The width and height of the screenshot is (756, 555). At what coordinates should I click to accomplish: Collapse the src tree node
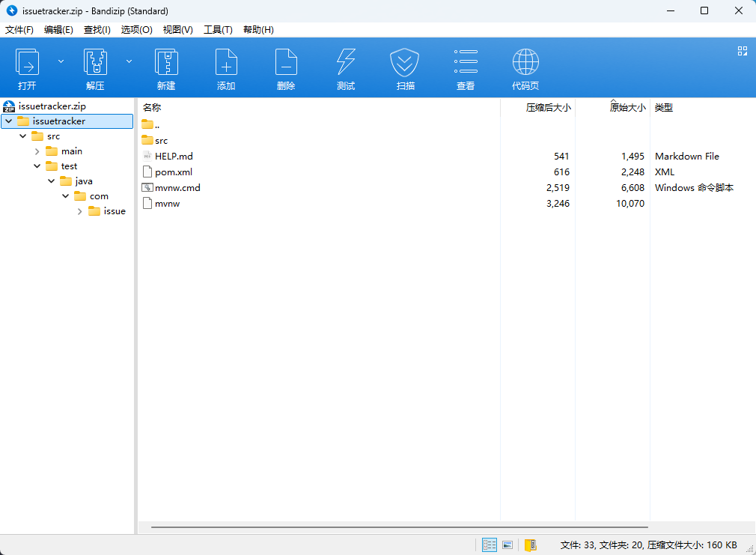[22, 136]
